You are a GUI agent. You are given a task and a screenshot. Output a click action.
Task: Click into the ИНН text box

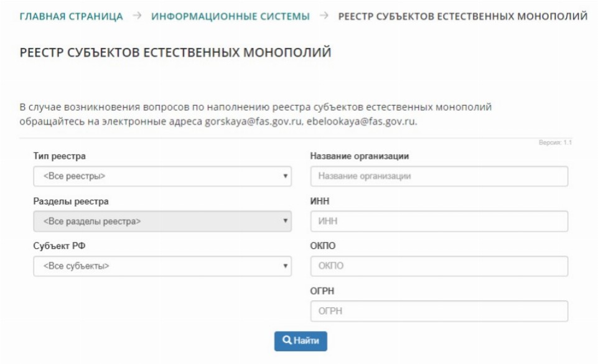(x=439, y=221)
